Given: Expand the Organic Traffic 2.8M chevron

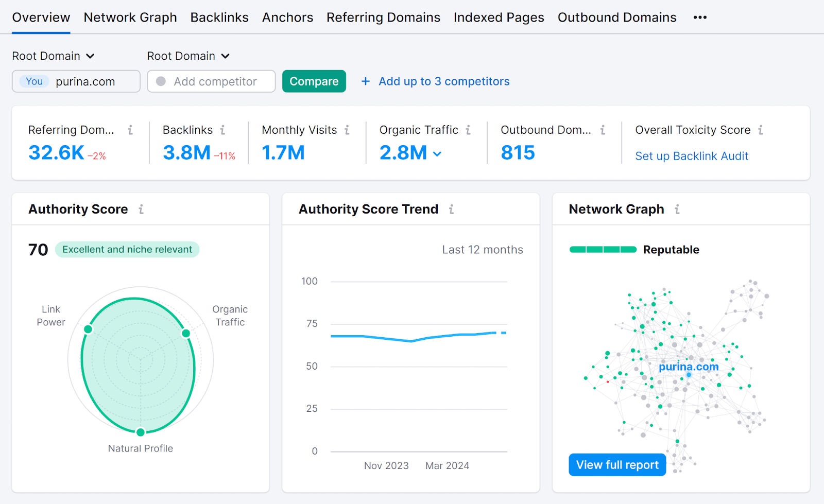Looking at the screenshot, I should 438,154.
